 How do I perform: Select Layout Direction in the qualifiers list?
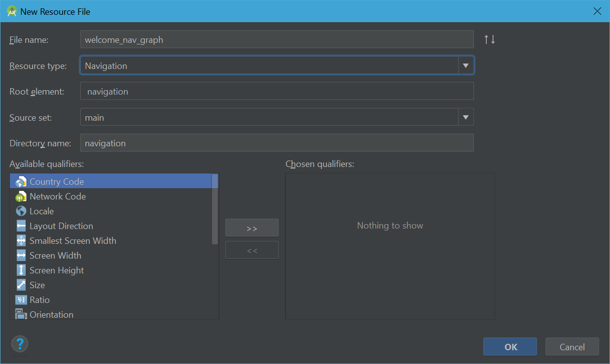[111, 226]
